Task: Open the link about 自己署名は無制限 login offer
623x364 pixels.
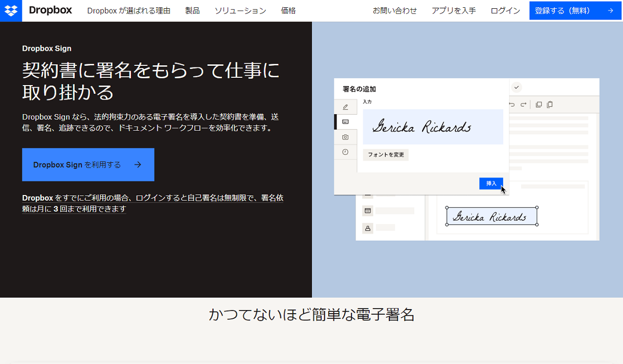Action: (153, 204)
